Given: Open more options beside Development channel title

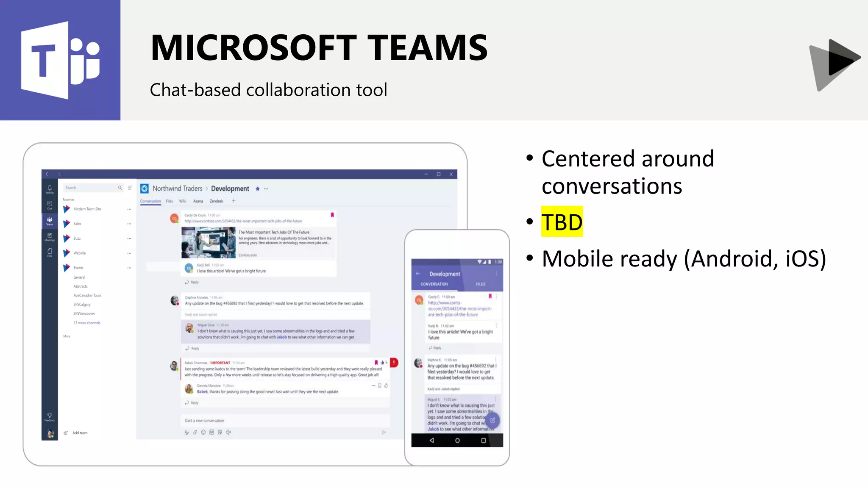Looking at the screenshot, I should [266, 189].
